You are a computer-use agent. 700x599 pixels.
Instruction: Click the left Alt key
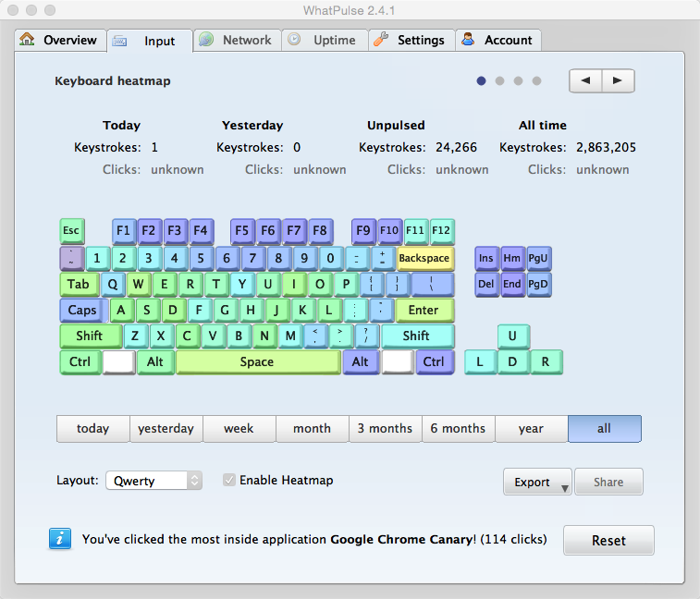(x=155, y=362)
